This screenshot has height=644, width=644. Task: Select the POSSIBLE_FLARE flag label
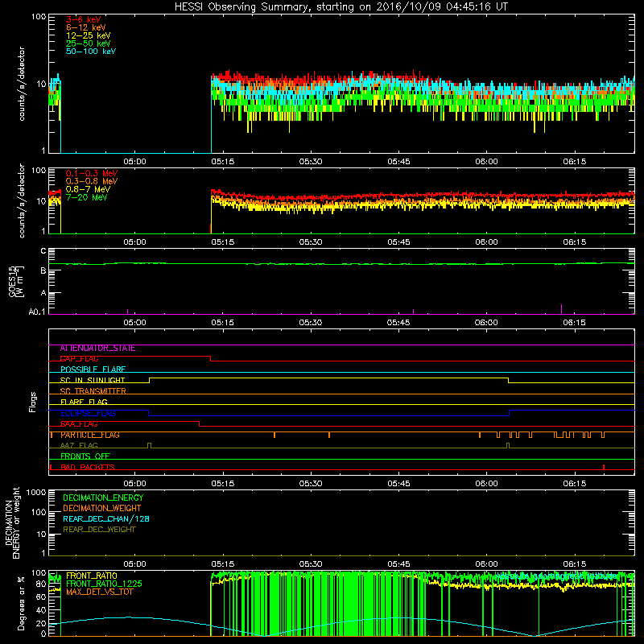click(x=93, y=369)
